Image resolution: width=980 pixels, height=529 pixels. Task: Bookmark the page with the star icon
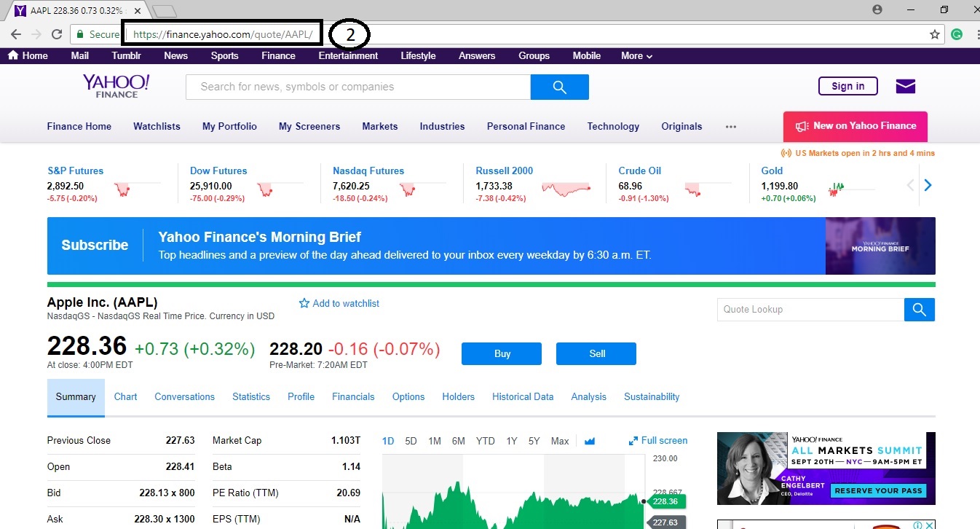(935, 34)
